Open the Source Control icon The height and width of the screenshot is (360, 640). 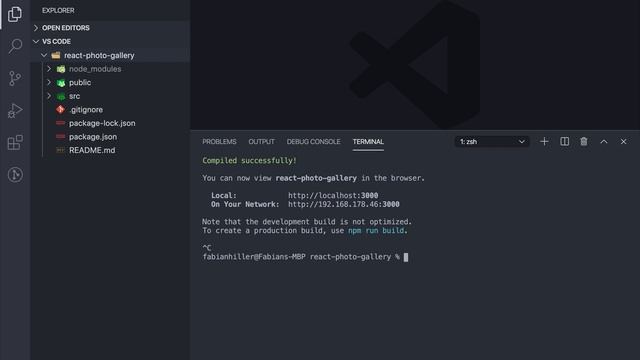[15, 78]
